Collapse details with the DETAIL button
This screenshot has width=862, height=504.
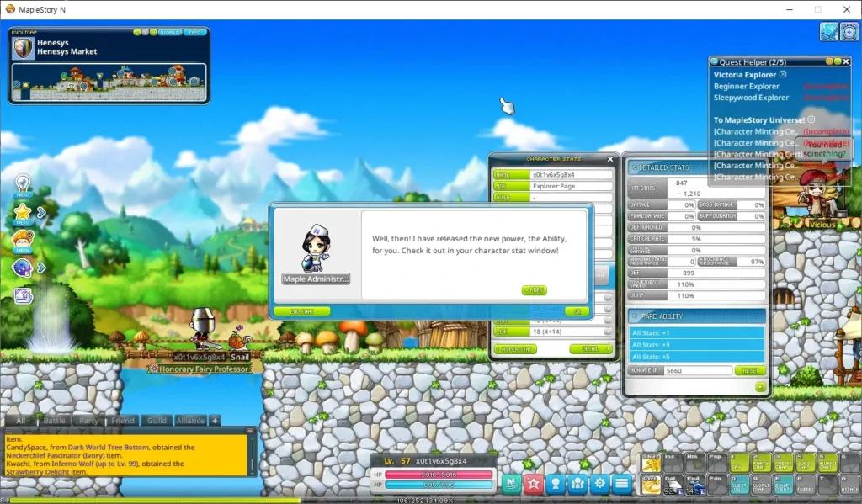tap(591, 349)
